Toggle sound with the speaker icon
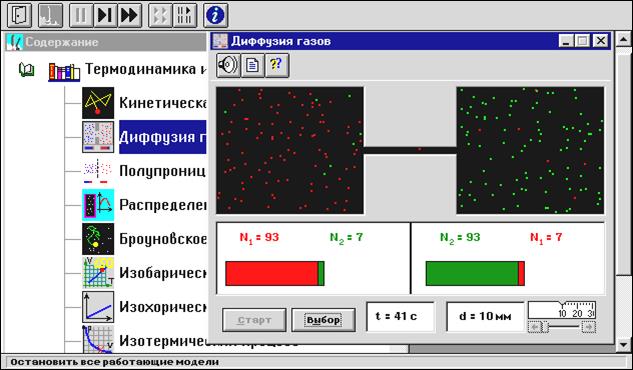Screen dimensions: 633x370 click(228, 65)
